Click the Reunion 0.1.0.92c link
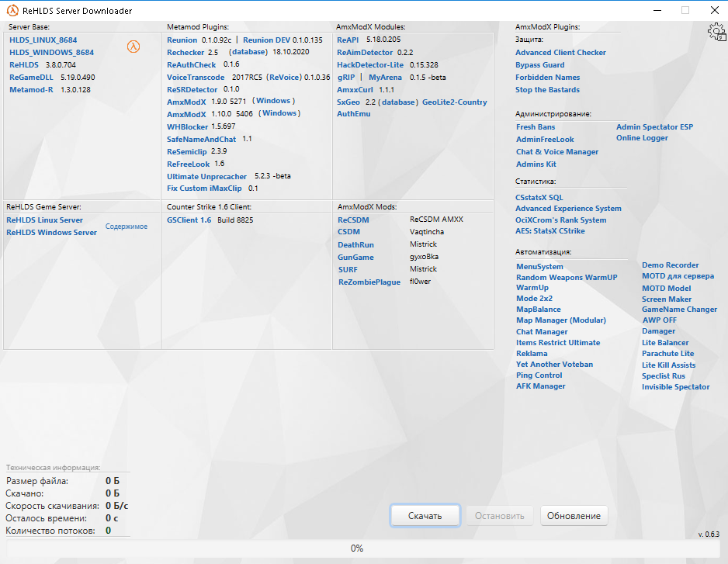The height and width of the screenshot is (564, 728). coord(182,40)
